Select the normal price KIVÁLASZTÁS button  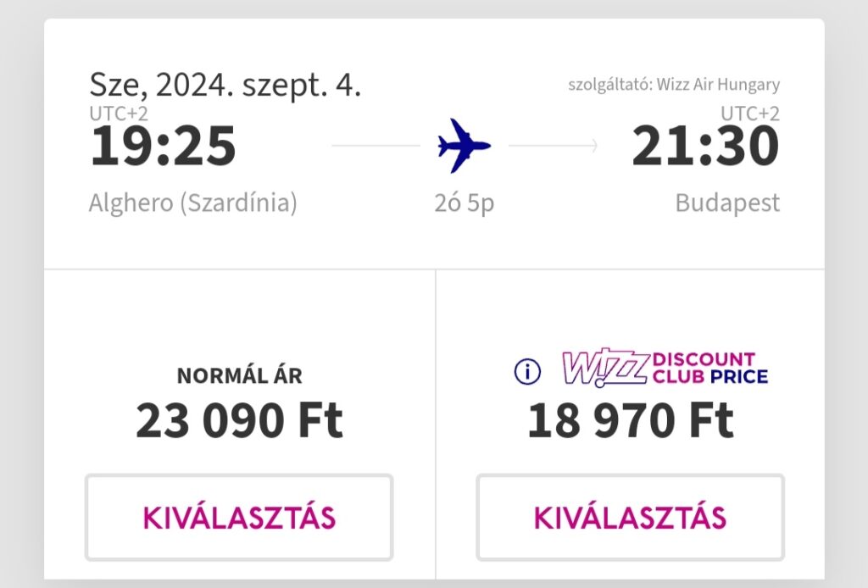[x=239, y=517]
